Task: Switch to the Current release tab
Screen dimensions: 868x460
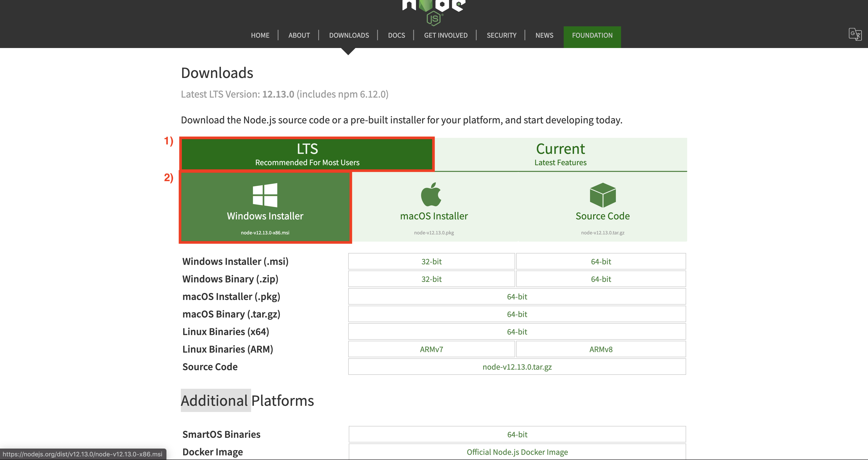Action: [560, 154]
